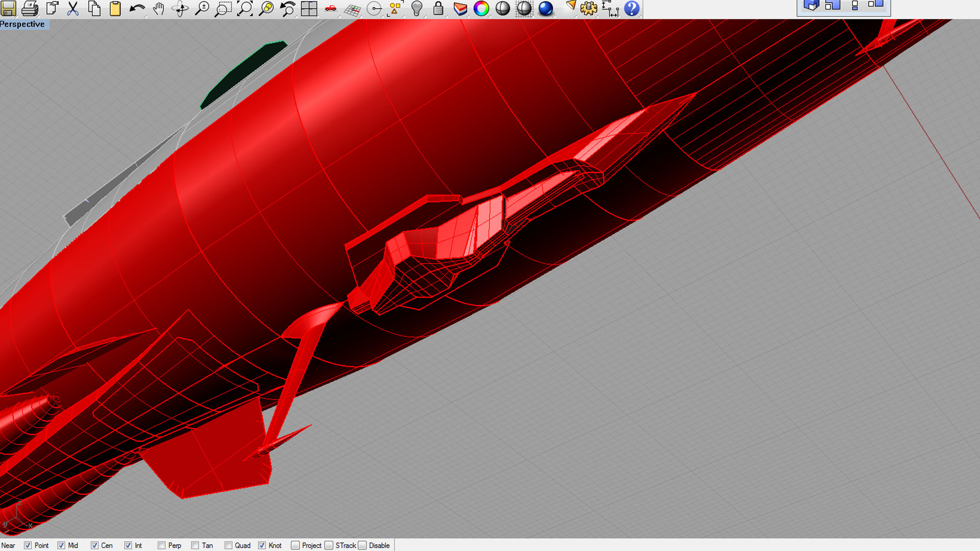Disable the Point osnap checkbox
Viewport: 980px width, 551px height.
click(x=28, y=545)
